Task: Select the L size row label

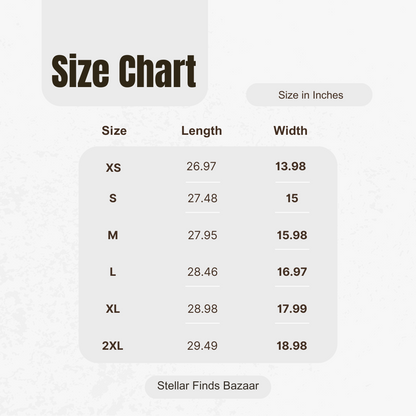Action: point(113,272)
